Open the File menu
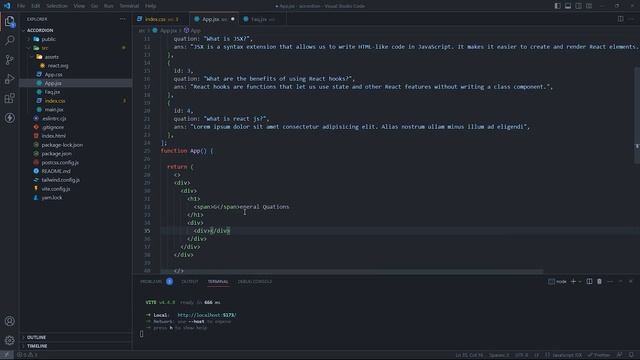Viewport: 640px width, 360px height. coord(21,6)
